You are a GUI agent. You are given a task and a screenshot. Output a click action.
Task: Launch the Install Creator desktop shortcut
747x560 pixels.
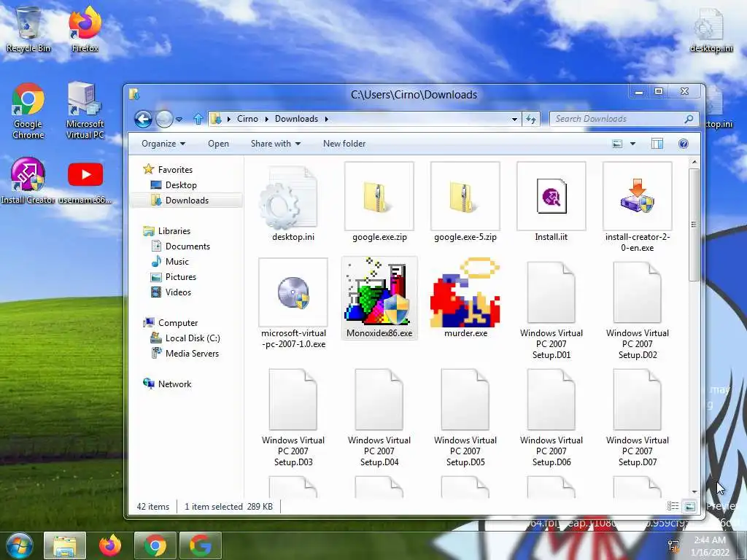coord(28,181)
